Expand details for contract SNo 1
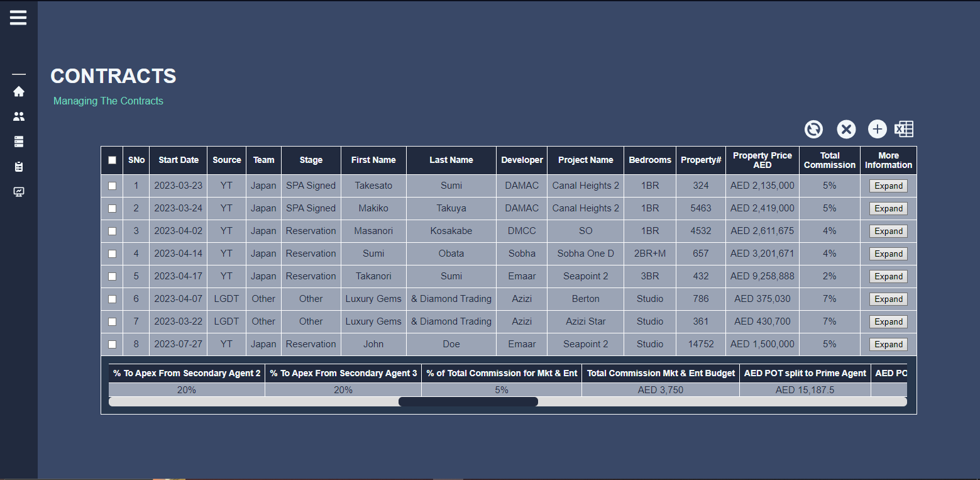Viewport: 980px width, 480px height. coord(888,186)
